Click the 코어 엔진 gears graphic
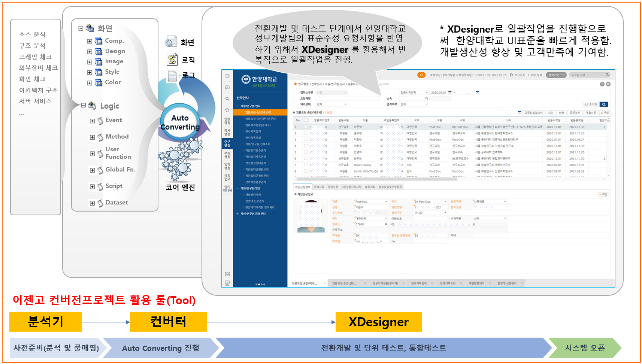 coord(180,159)
